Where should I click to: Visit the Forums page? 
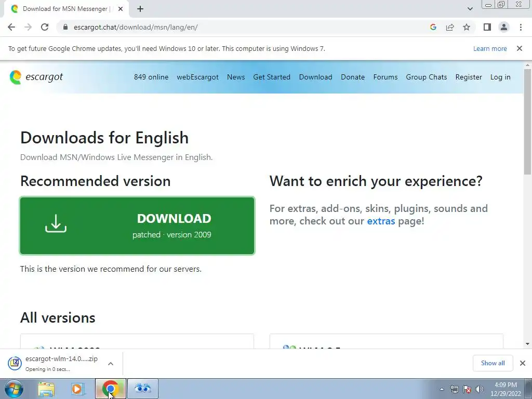pyautogui.click(x=385, y=77)
